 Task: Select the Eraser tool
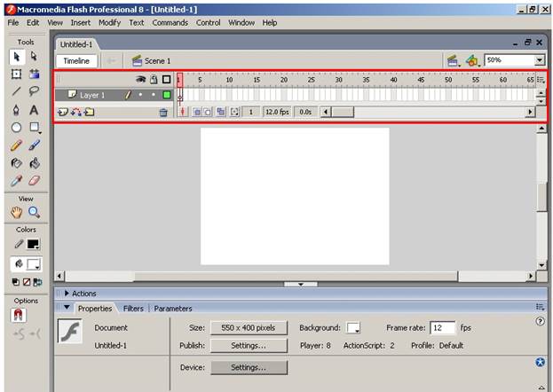click(x=35, y=181)
